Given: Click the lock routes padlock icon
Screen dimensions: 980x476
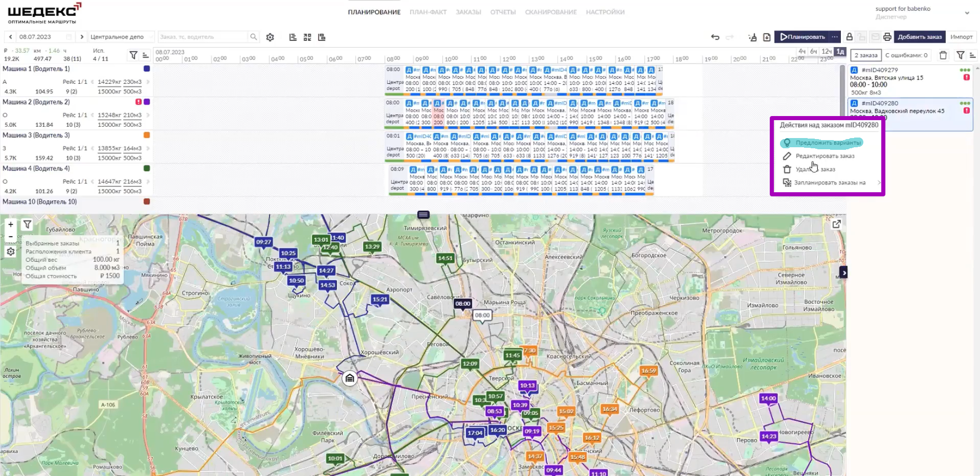Looking at the screenshot, I should (849, 37).
